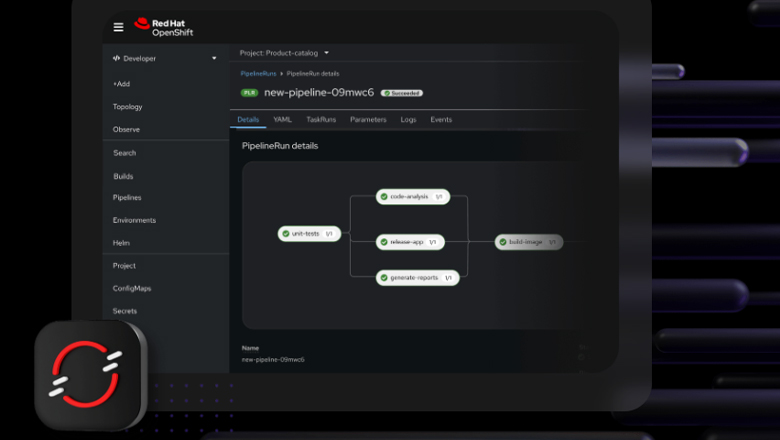
Task: Click the release-app task status icon
Action: tap(384, 242)
